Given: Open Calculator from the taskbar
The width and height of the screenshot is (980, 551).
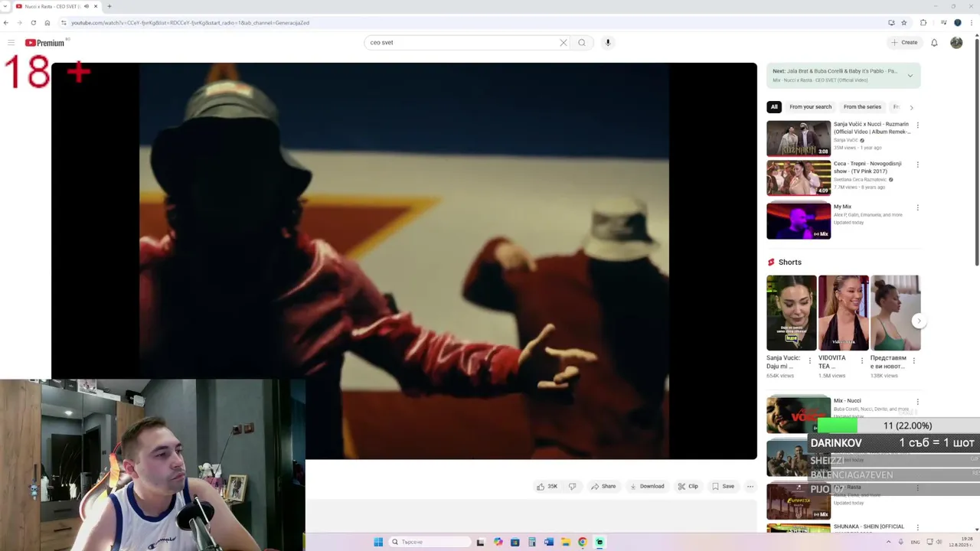Looking at the screenshot, I should click(532, 542).
